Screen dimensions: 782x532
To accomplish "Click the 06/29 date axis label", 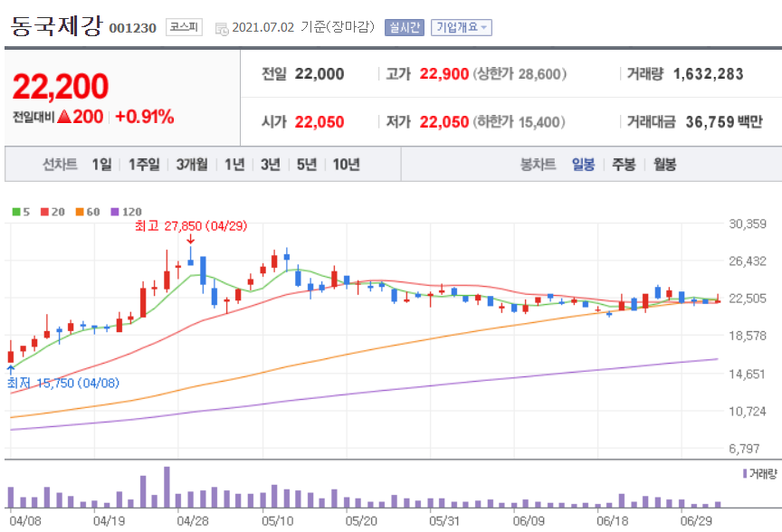I will (x=696, y=521).
